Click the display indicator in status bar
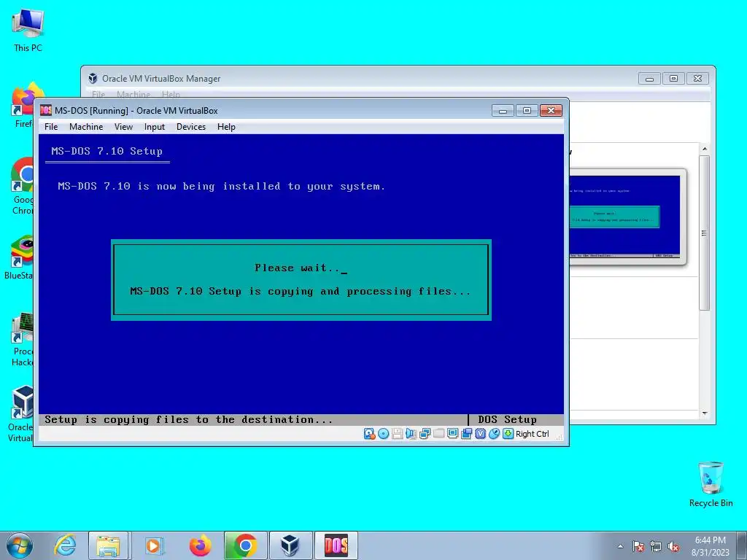 click(452, 434)
